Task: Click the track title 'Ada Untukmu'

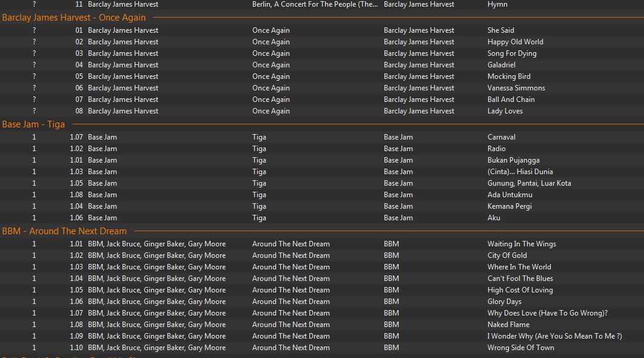Action: 510,195
